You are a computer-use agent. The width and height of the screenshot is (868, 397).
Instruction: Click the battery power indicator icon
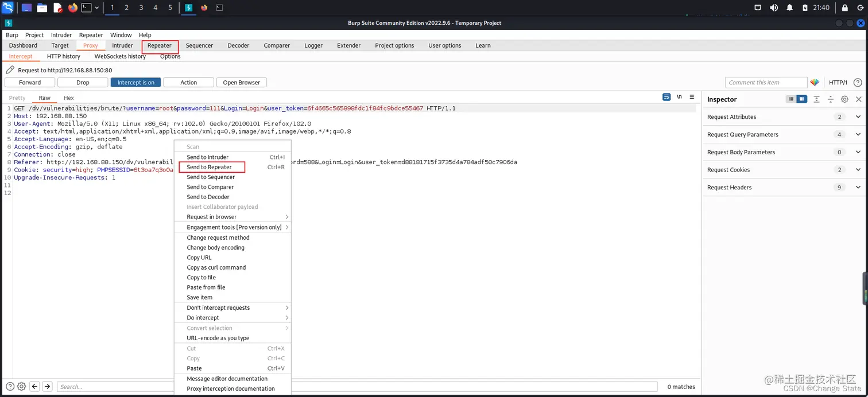point(805,7)
